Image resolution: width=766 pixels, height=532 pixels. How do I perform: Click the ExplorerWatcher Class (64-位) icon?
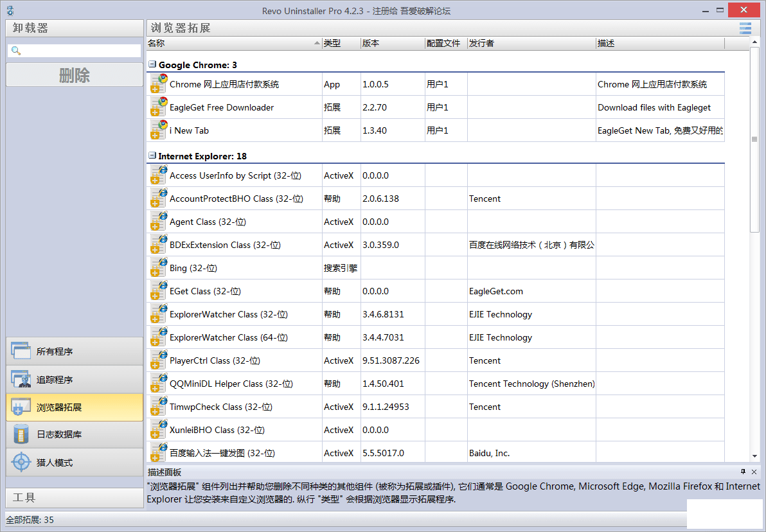159,337
